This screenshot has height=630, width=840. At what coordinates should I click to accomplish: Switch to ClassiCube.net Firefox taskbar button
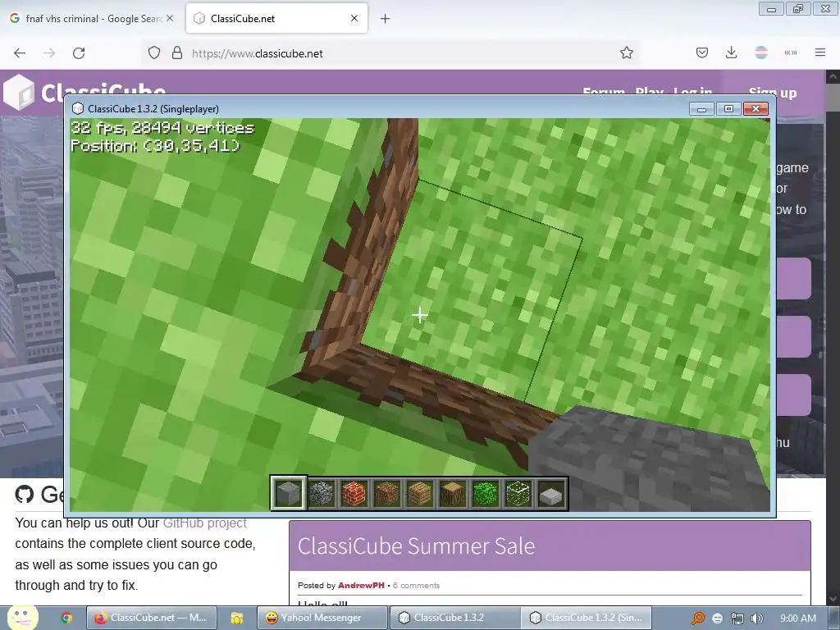152,618
